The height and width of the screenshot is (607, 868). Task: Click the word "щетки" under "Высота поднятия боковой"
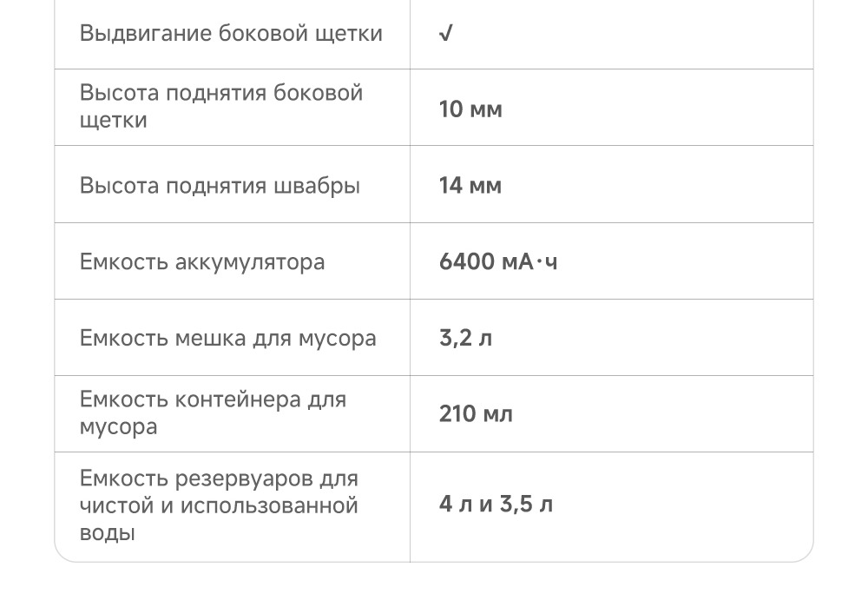pos(114,121)
